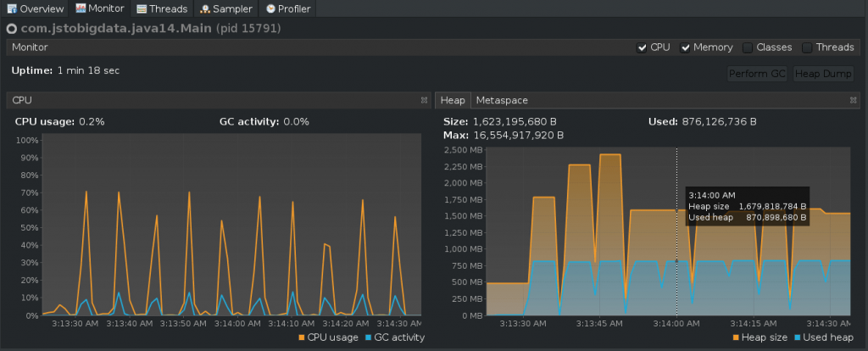Uncheck the Memory checkbox
868x351 pixels.
[685, 47]
